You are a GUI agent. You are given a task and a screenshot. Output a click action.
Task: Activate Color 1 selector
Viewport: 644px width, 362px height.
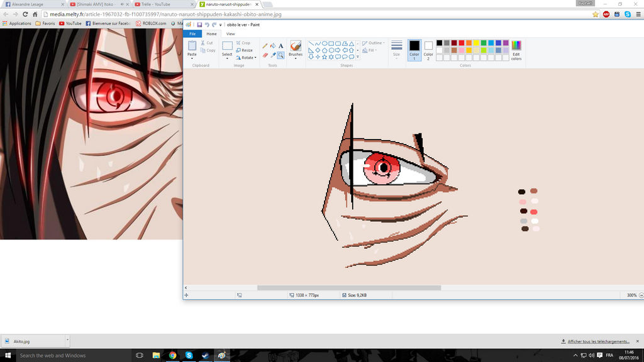[x=414, y=50]
